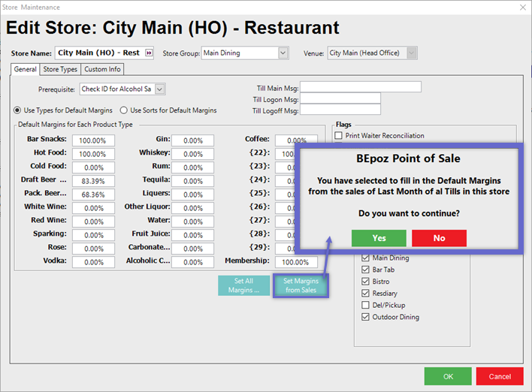This screenshot has height=392, width=532.
Task: Edit the Sparking margin field
Action: [93, 235]
